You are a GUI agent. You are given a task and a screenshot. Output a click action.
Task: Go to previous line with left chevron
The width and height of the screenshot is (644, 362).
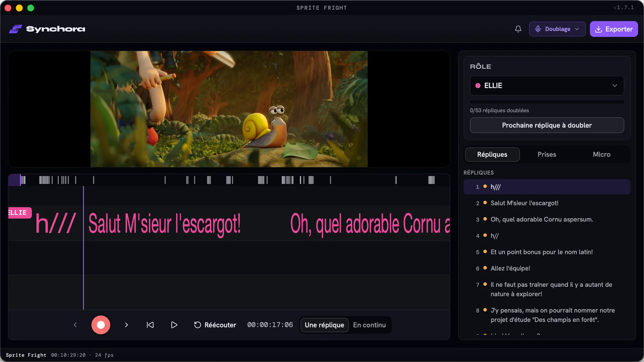75,325
